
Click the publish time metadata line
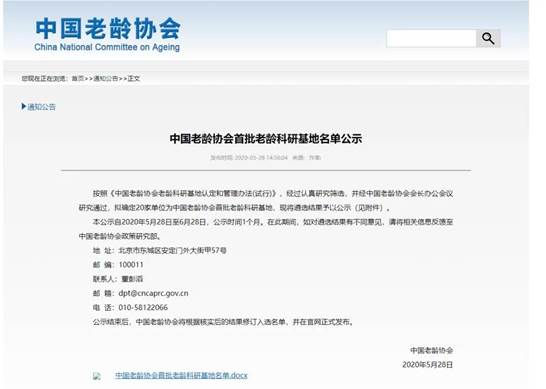[x=265, y=157]
